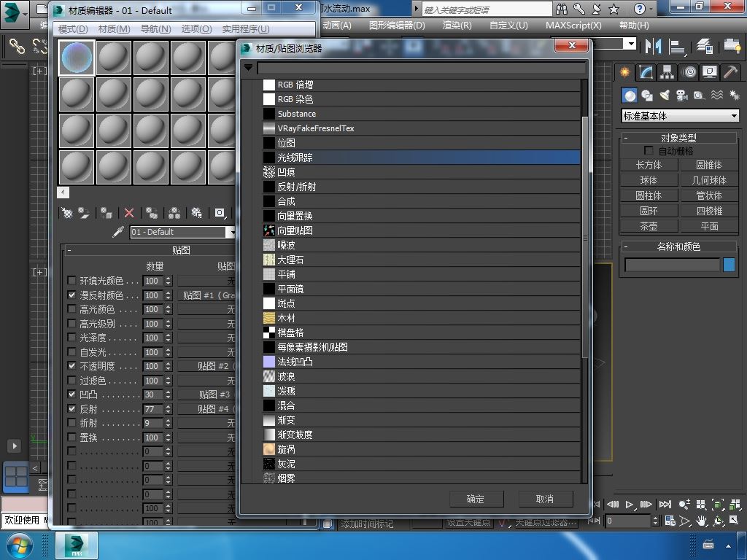Open the 实用程序(U) menu
Screen dimensions: 747x560
(x=246, y=29)
